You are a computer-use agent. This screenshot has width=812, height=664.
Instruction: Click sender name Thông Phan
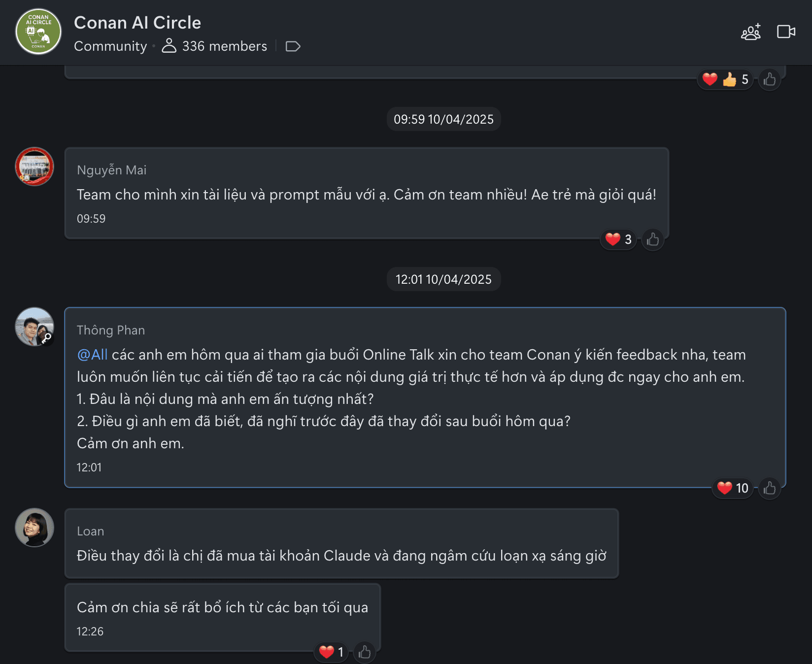coord(111,330)
